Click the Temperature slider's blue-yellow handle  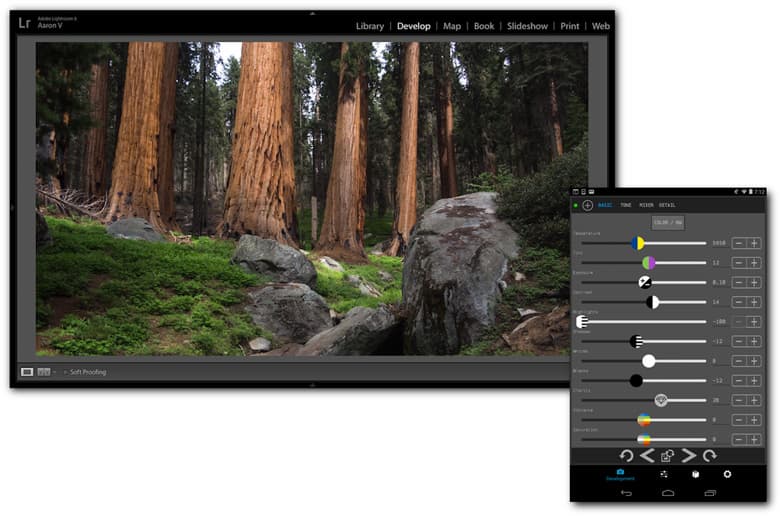point(638,243)
